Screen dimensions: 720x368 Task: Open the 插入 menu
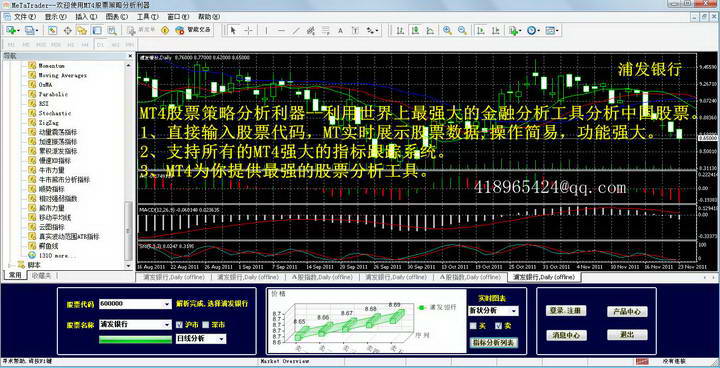(x=86, y=17)
